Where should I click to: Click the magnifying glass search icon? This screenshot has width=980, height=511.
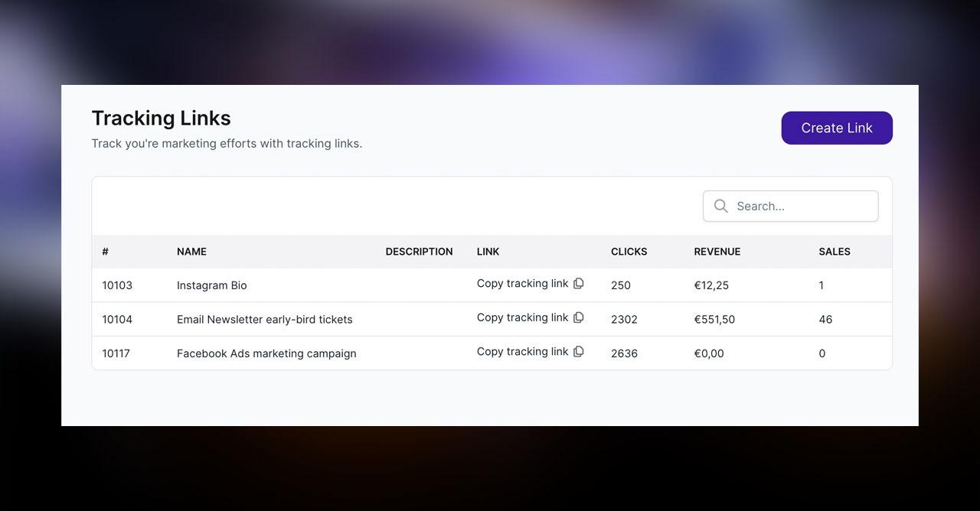[720, 206]
